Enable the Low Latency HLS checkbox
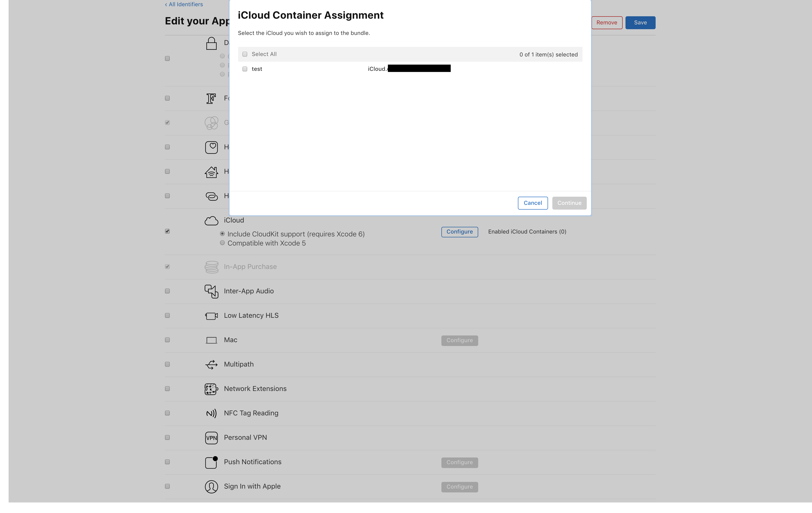The width and height of the screenshot is (812, 513). 167,315
